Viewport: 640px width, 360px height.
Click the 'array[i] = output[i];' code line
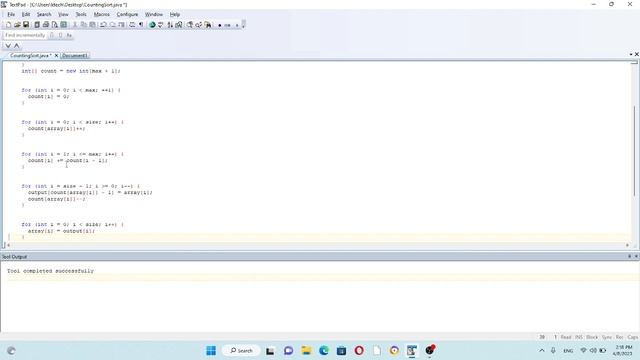[61, 231]
